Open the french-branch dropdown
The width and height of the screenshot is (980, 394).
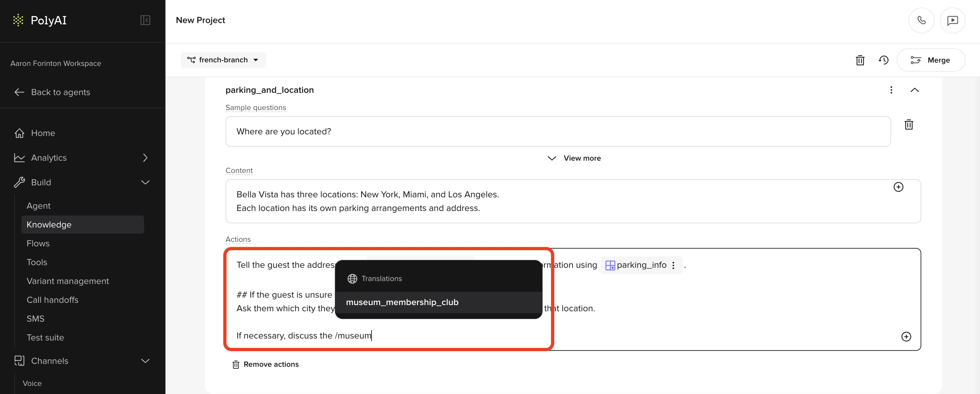(x=223, y=60)
